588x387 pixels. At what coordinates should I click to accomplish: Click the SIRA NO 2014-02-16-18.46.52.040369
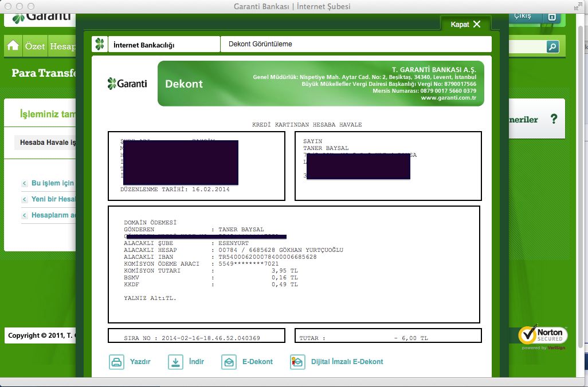(x=197, y=335)
